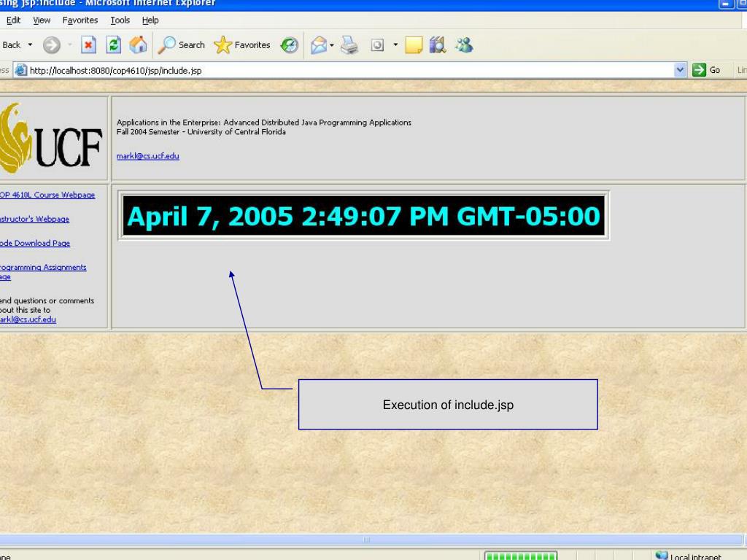The height and width of the screenshot is (560, 747).
Task: Expand the address bar dropdown arrow
Action: tap(680, 71)
